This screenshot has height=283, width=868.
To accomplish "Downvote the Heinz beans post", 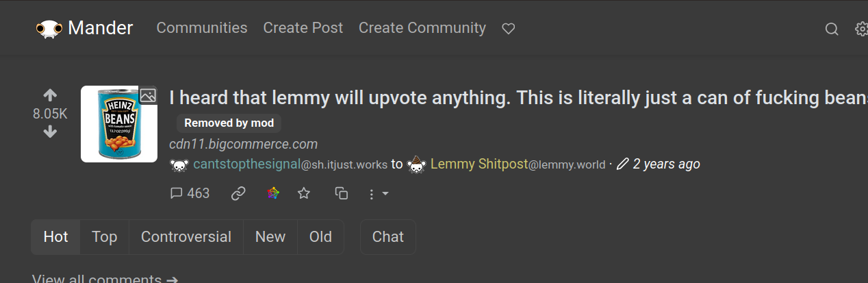I will [50, 132].
